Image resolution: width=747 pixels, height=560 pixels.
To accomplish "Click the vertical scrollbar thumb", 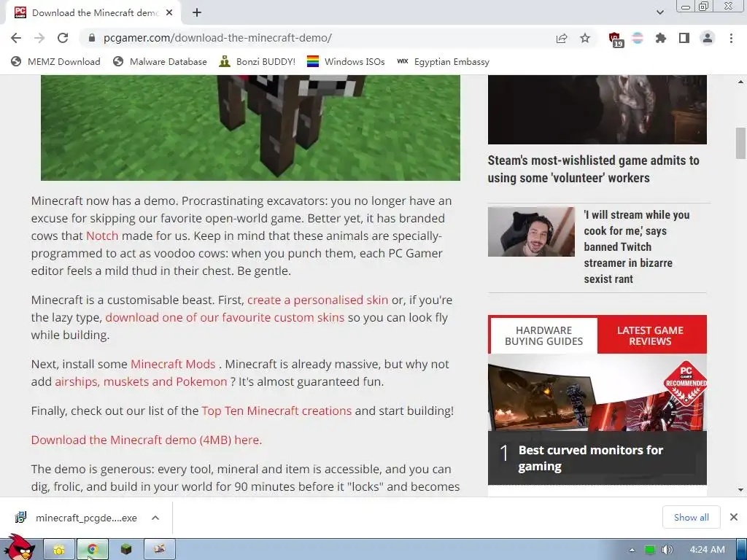I will [740, 143].
